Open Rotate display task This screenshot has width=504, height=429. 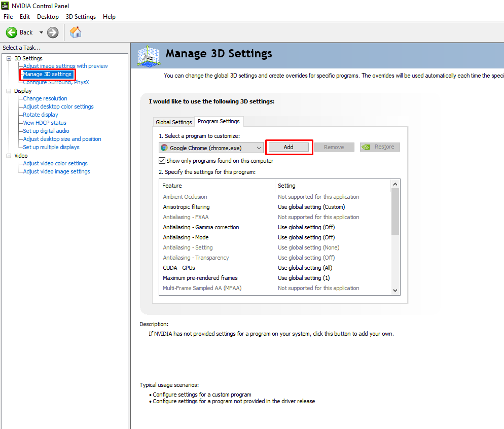point(41,115)
